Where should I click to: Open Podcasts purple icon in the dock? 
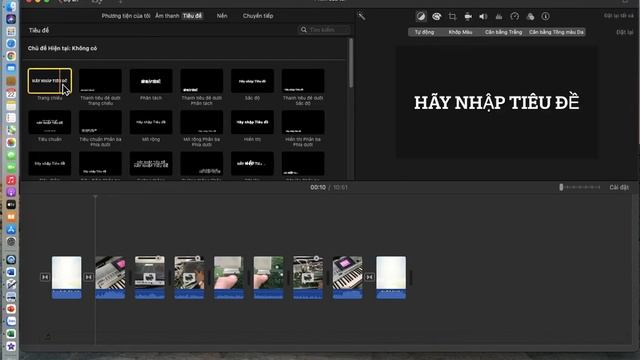(x=11, y=192)
